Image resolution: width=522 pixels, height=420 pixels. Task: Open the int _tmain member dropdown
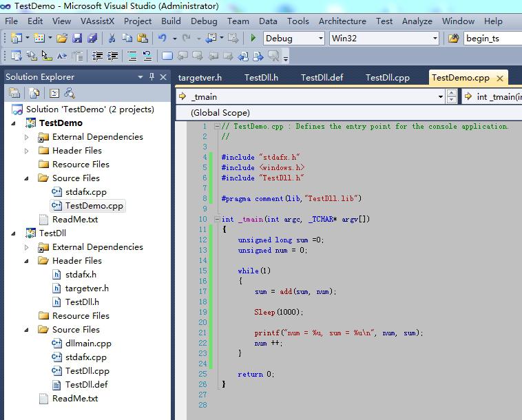pos(492,97)
